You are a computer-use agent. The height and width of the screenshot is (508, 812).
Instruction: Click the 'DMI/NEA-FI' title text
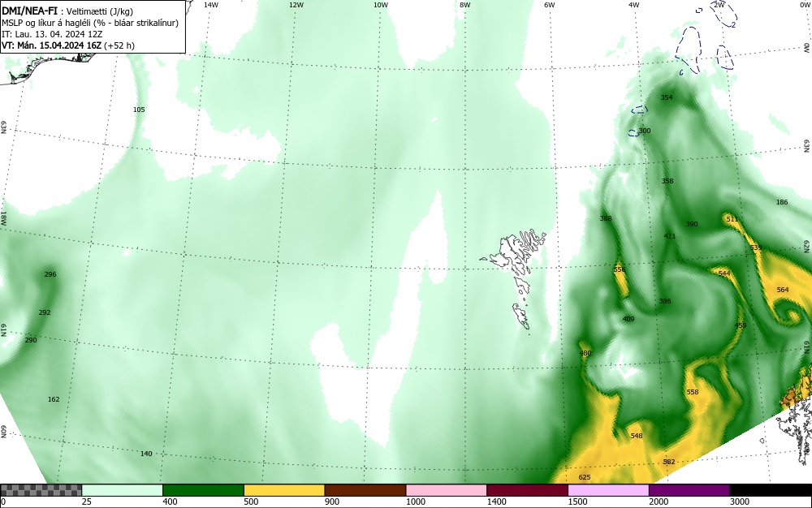(x=29, y=11)
